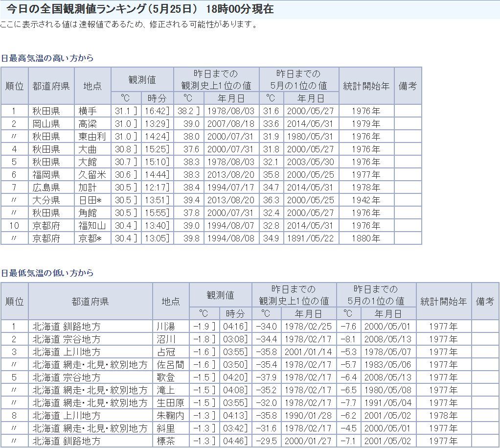Click the 日最高気温の高い方から section heading
Viewport: 500px width, 448px height.
point(47,58)
